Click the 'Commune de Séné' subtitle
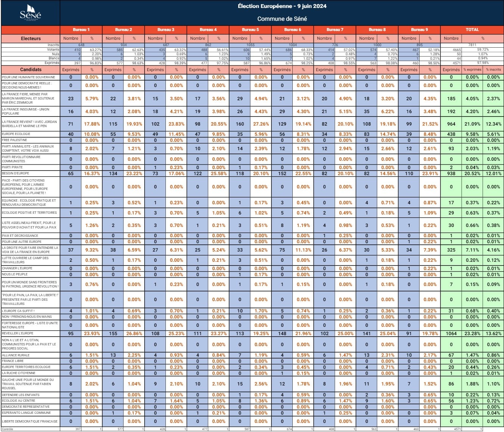 [x=282, y=19]
